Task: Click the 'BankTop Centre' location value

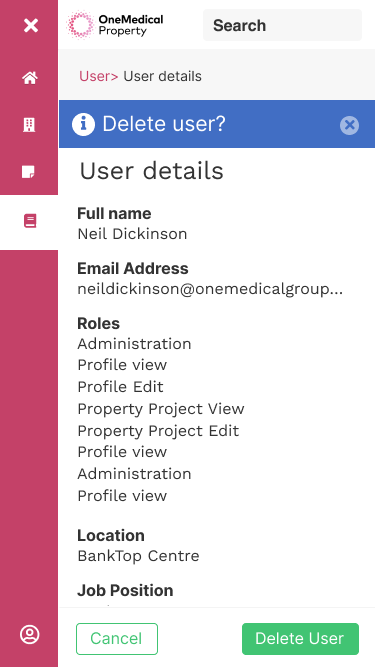Action: tap(138, 556)
